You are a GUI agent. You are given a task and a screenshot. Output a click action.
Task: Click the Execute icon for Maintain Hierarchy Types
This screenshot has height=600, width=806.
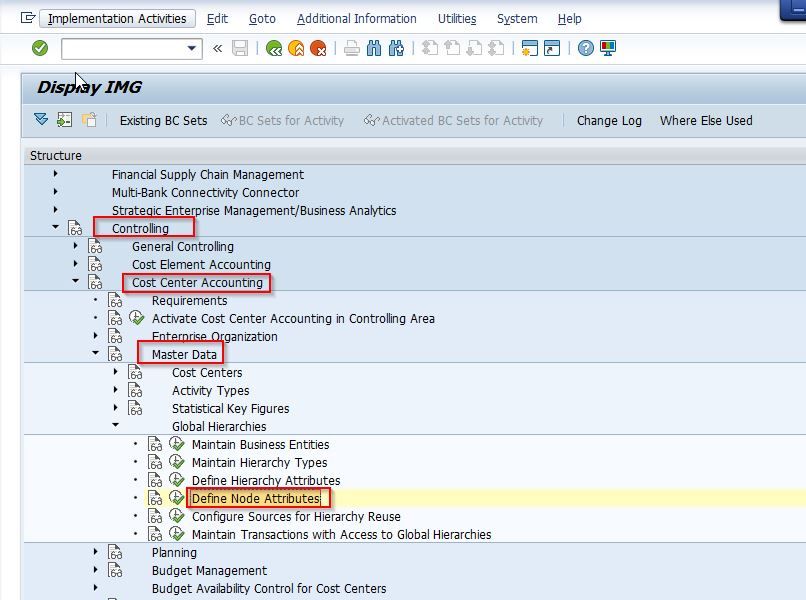coord(176,462)
